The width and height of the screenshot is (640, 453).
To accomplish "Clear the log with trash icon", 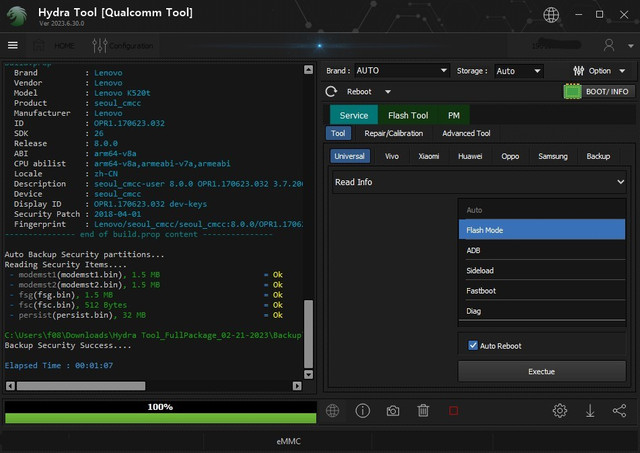I will 423,411.
